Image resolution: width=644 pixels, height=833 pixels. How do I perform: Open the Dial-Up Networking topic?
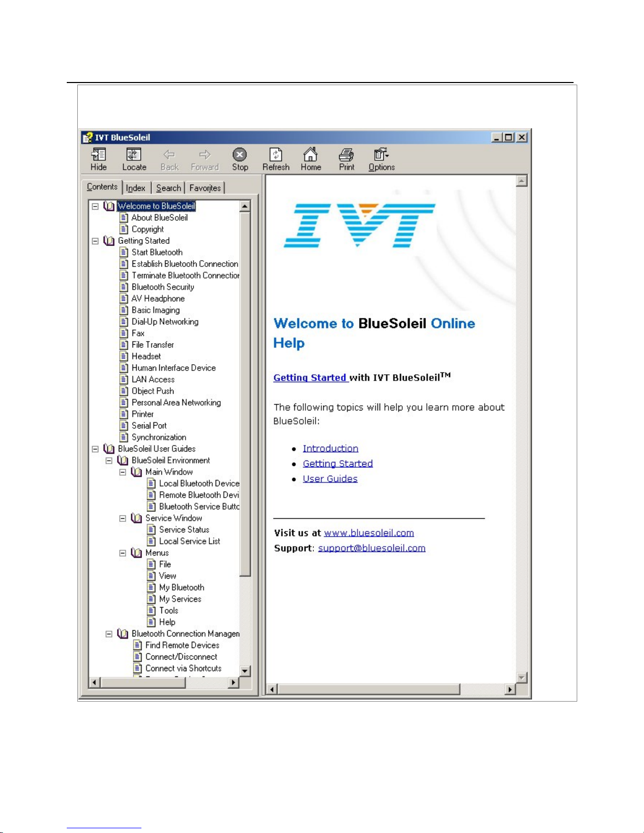pos(165,322)
